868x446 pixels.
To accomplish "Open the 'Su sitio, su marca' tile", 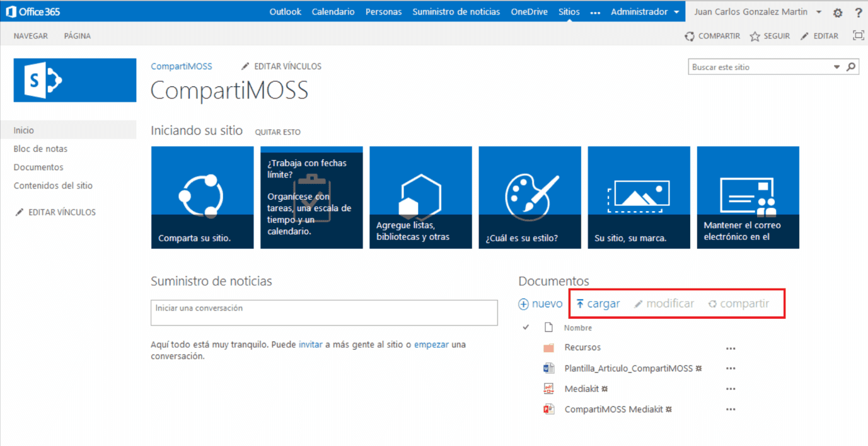I will point(639,197).
